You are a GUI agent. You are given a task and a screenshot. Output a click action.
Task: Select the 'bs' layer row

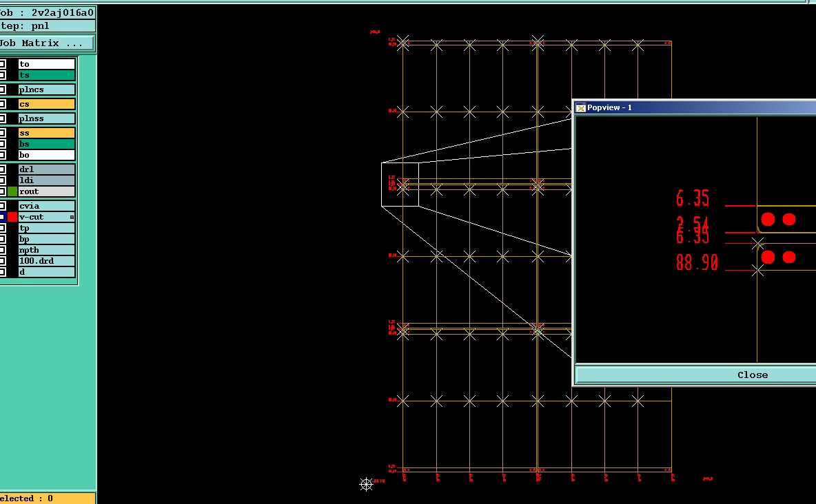[46, 144]
